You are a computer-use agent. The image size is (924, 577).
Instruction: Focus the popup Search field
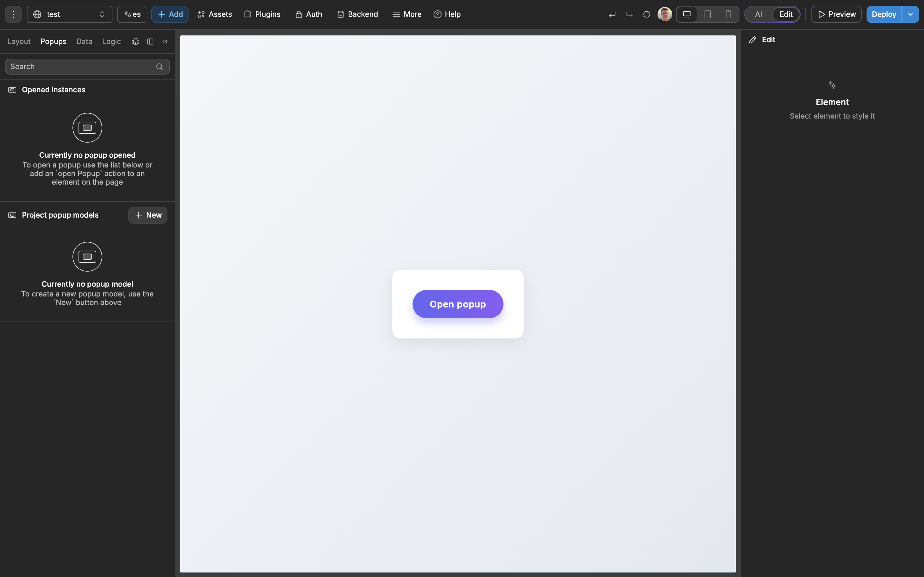pos(87,66)
